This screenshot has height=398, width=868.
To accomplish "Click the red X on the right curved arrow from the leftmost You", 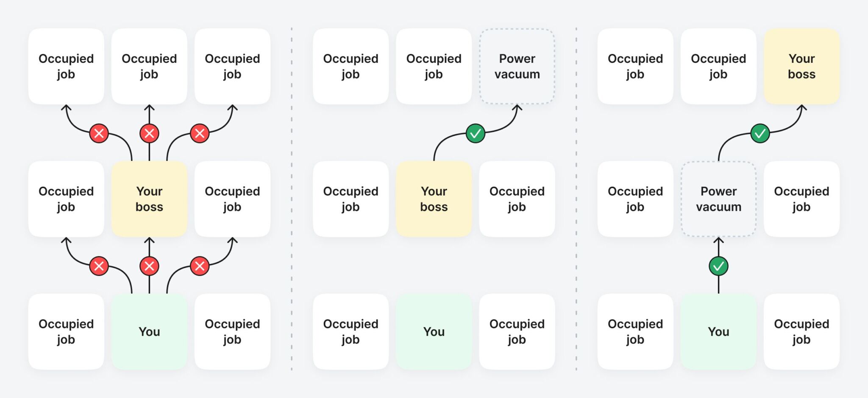I will (x=200, y=266).
